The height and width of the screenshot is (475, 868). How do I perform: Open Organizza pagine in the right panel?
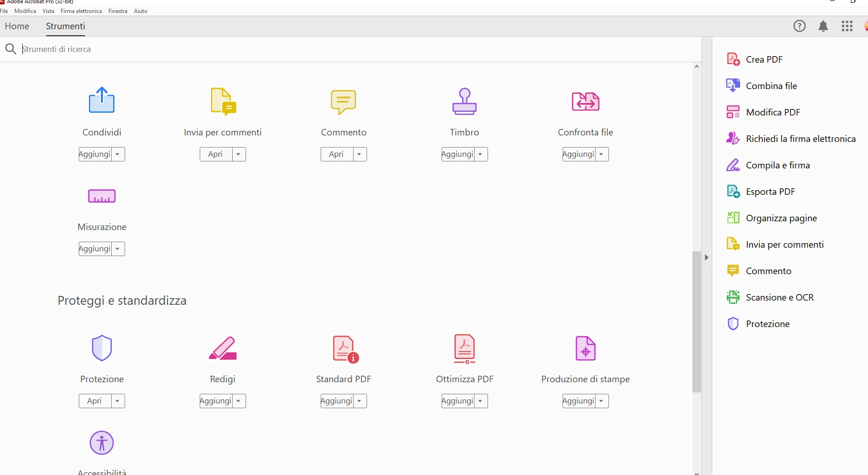pos(772,218)
